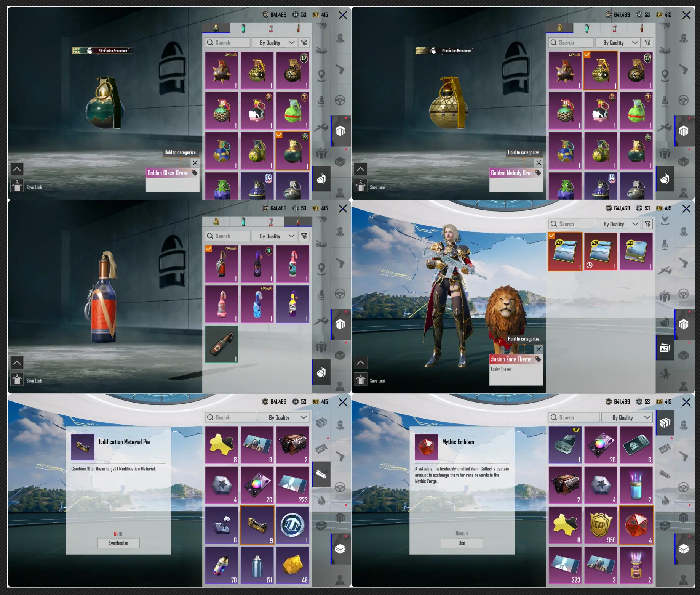Switch to Molotov tab in Golden Glaze screen
The image size is (700, 595).
point(298,28)
